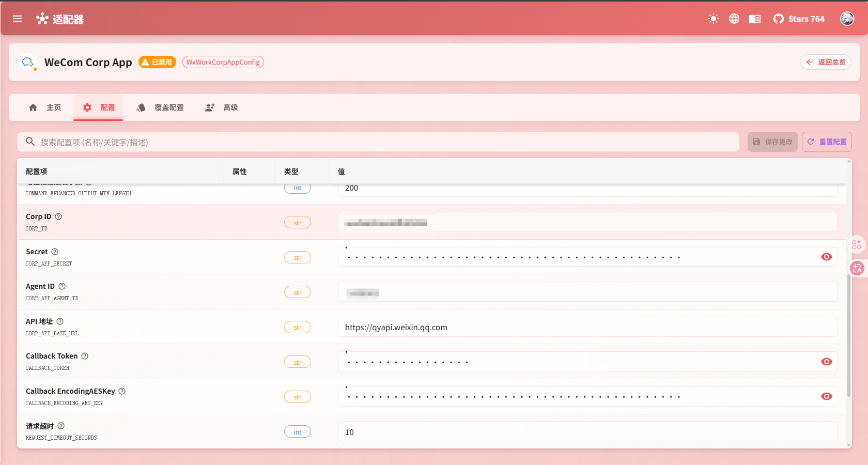
Task: Click the 返回总览 link
Action: (826, 62)
